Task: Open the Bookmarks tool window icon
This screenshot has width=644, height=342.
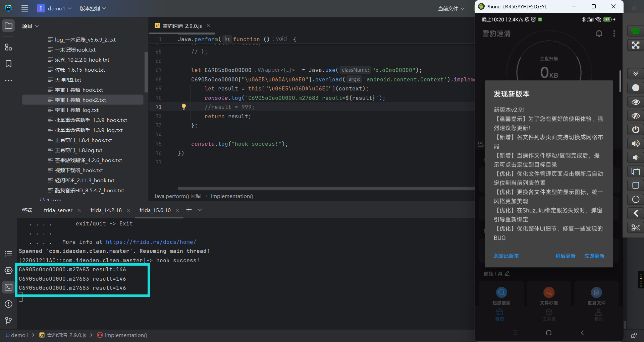Action: coord(9,64)
